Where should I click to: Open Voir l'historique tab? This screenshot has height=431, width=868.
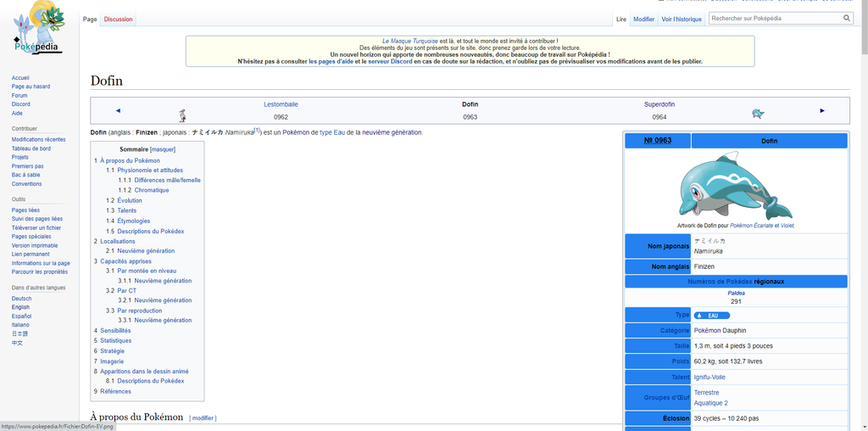(682, 20)
